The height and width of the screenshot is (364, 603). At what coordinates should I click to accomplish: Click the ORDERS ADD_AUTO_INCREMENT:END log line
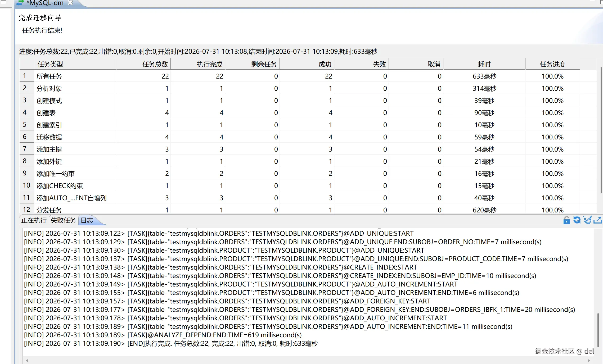pyautogui.click(x=268, y=326)
